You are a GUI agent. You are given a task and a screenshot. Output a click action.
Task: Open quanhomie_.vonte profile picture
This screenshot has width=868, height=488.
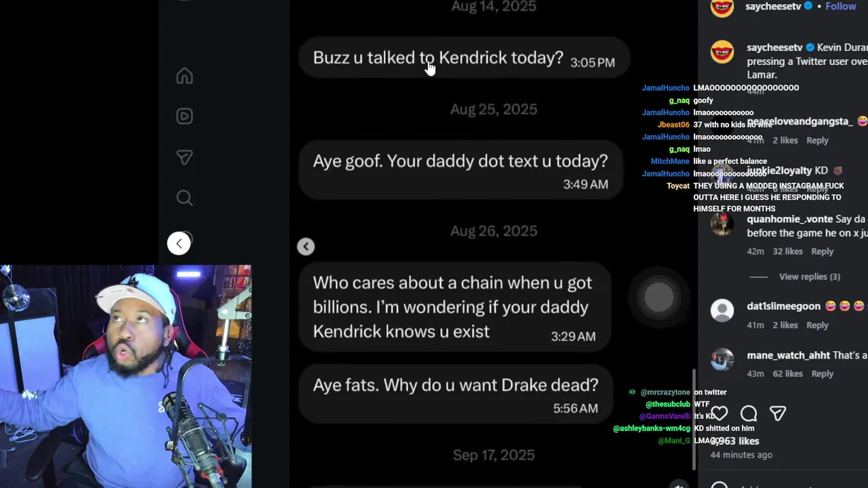(x=722, y=224)
